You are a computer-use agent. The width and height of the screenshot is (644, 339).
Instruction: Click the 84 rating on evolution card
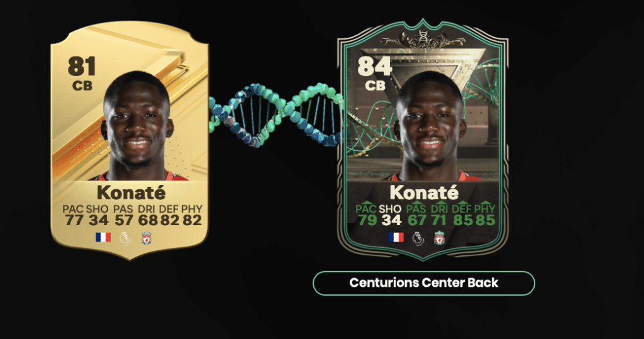[375, 67]
